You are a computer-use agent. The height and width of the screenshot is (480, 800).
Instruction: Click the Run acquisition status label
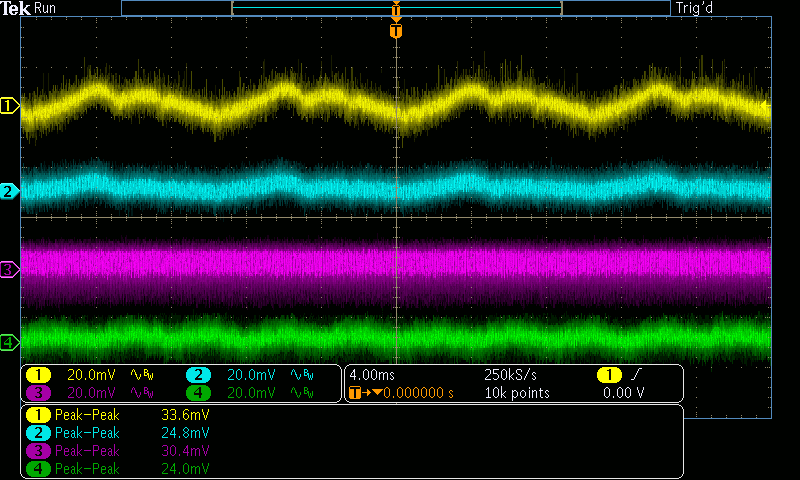45,8
